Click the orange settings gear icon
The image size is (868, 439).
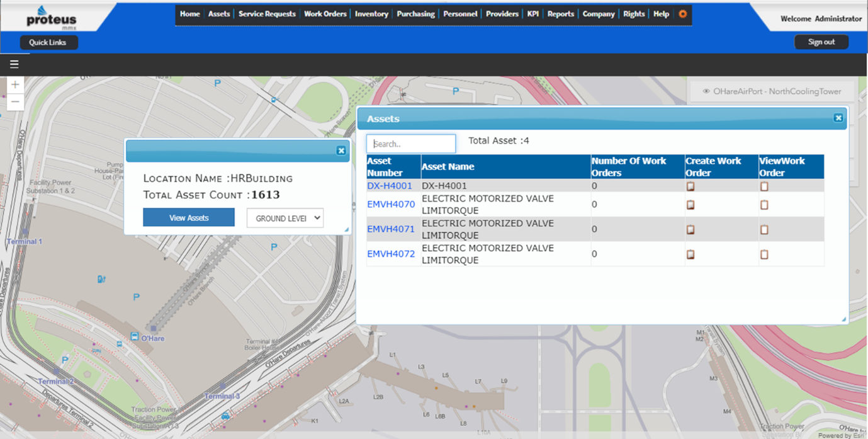click(682, 14)
